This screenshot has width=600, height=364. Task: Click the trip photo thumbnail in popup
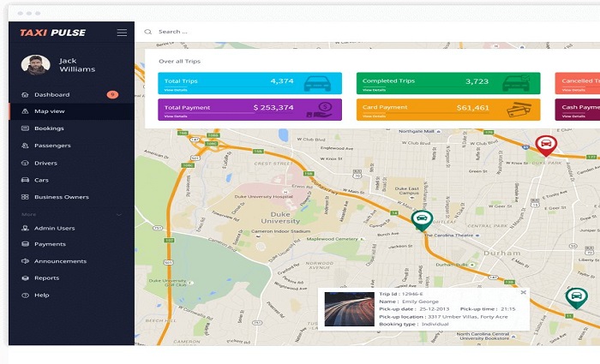[x=350, y=309]
